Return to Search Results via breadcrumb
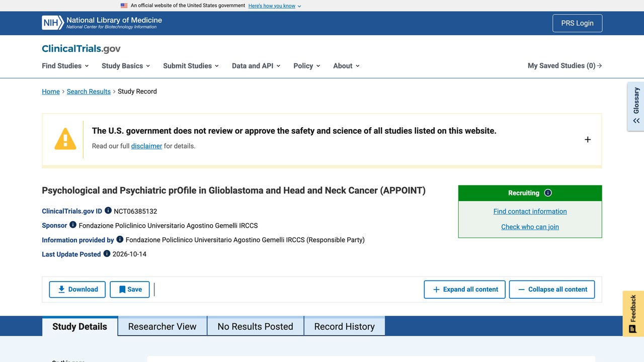This screenshot has width=644, height=362. [x=89, y=92]
